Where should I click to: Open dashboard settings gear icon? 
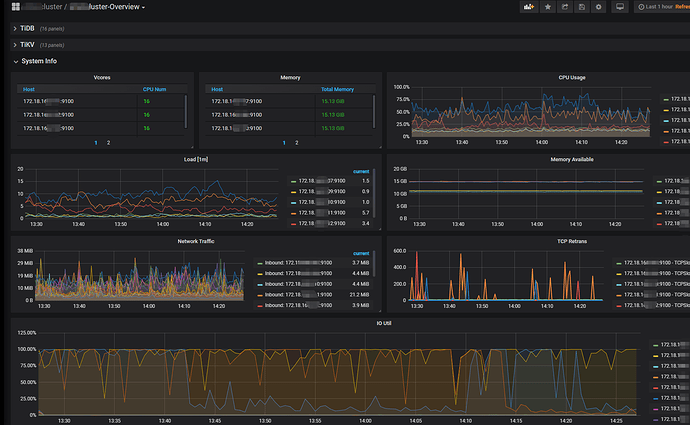click(x=599, y=7)
